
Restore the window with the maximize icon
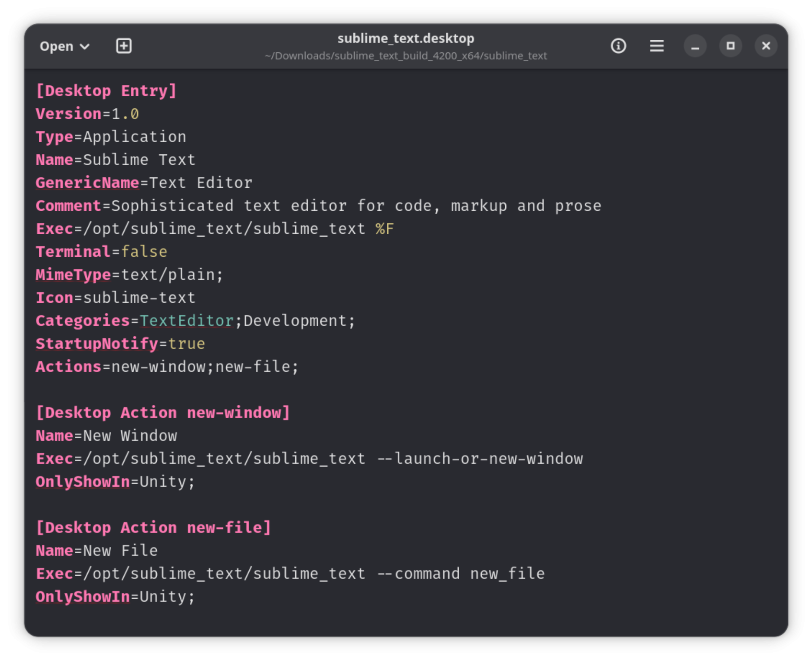point(731,46)
